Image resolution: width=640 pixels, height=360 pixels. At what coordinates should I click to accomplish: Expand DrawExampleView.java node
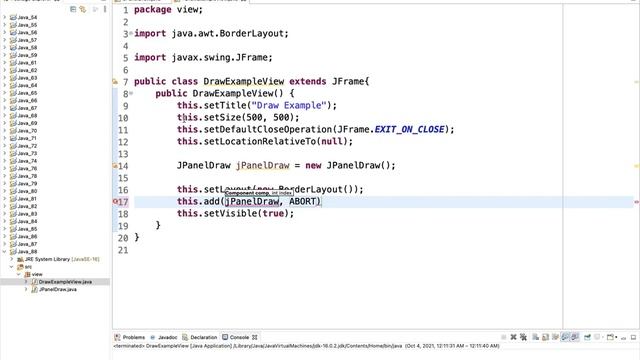pyautogui.click(x=27, y=282)
